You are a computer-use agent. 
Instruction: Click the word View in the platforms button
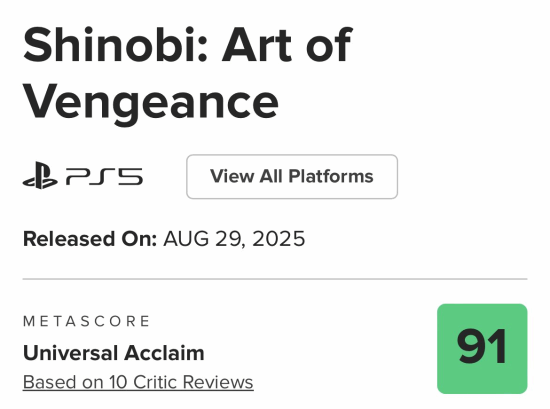tap(232, 176)
